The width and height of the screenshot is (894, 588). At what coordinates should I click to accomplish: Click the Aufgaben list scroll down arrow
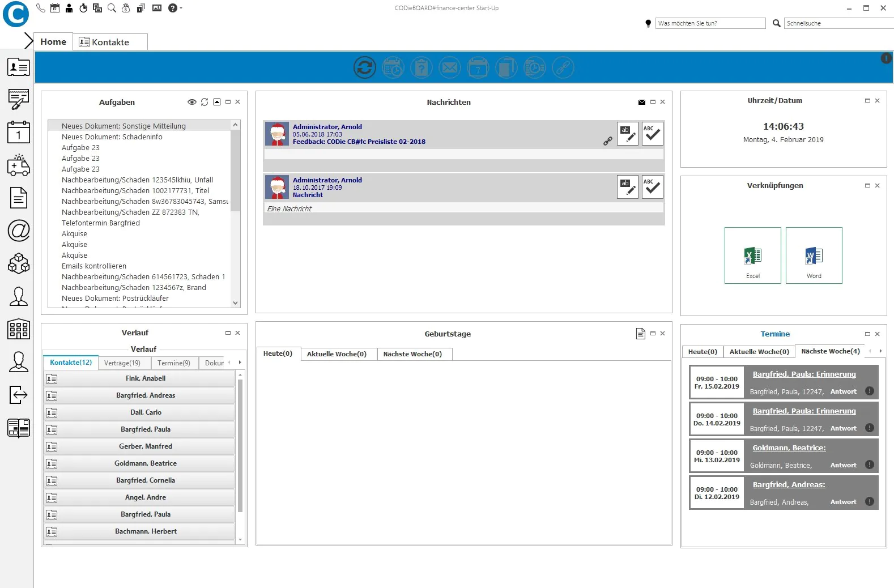pyautogui.click(x=236, y=303)
